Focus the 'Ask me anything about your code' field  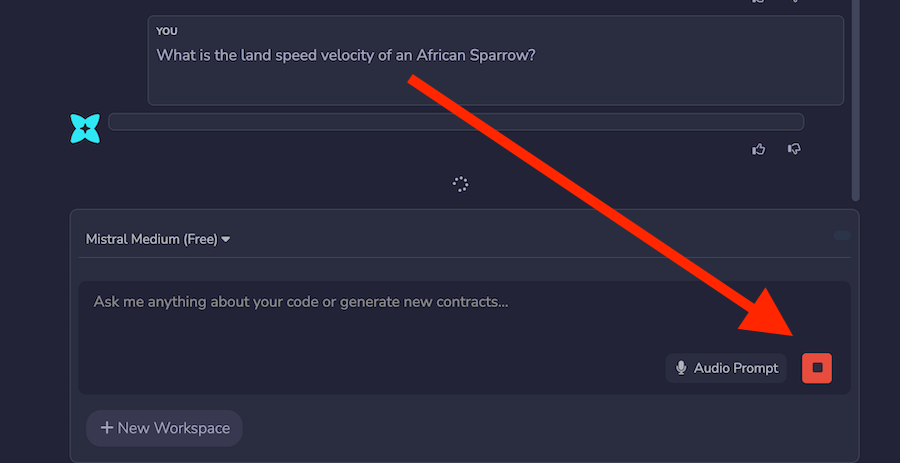(464, 337)
